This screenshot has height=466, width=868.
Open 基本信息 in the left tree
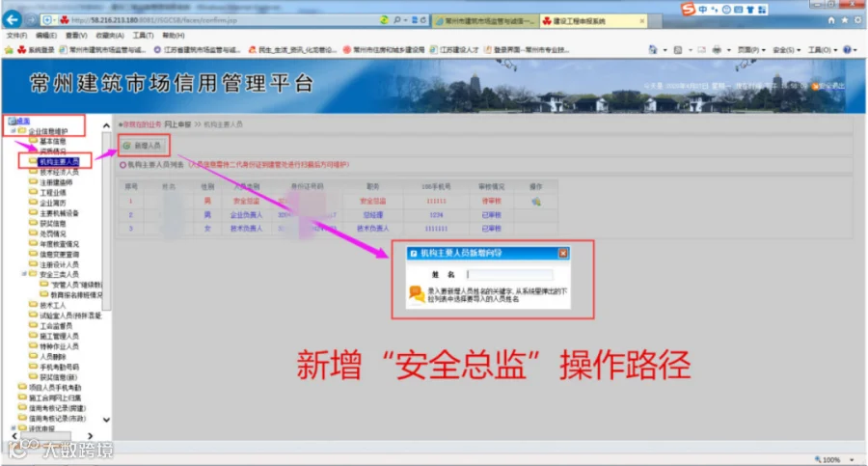(53, 141)
